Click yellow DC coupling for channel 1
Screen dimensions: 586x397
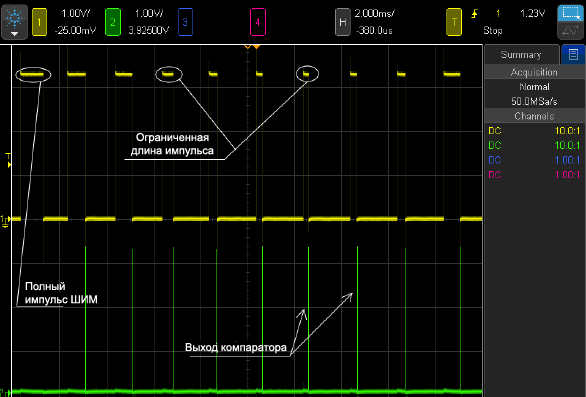point(495,131)
